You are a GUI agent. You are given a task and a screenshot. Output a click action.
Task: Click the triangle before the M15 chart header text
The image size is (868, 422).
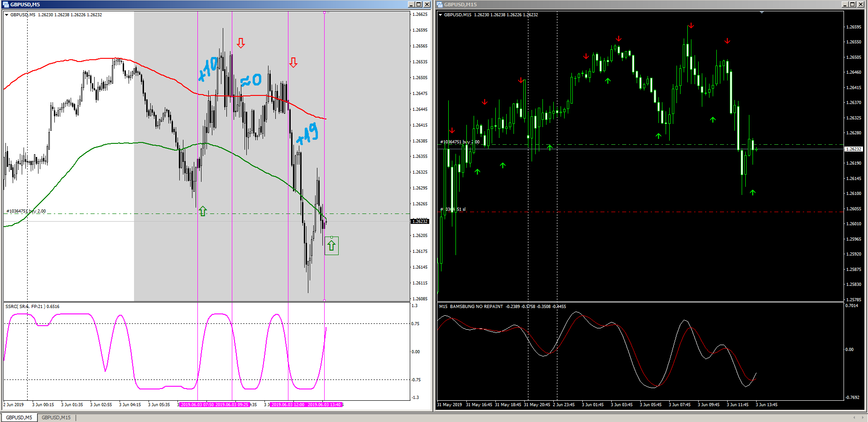(441, 15)
